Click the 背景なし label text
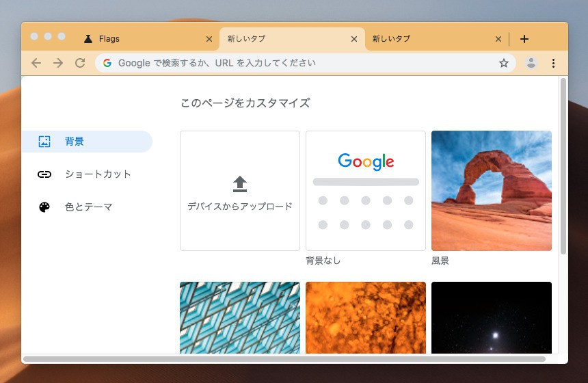Image resolution: width=588 pixels, height=383 pixels. (x=323, y=261)
